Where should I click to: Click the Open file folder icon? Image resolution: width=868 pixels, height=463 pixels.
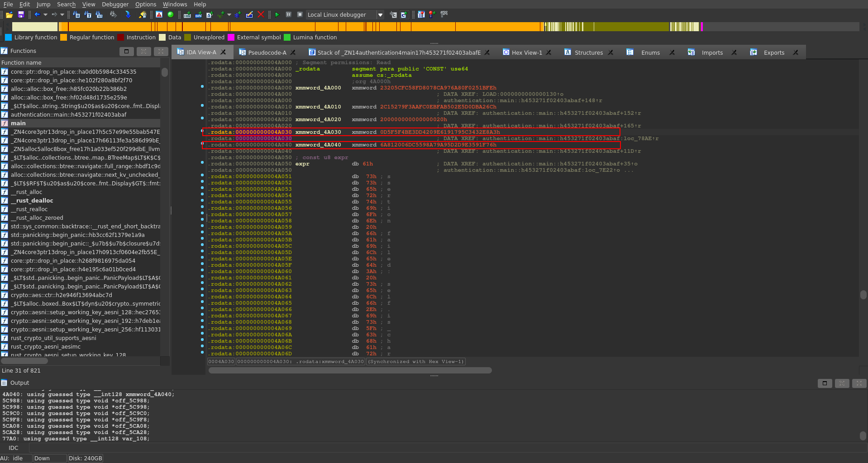pyautogui.click(x=9, y=15)
